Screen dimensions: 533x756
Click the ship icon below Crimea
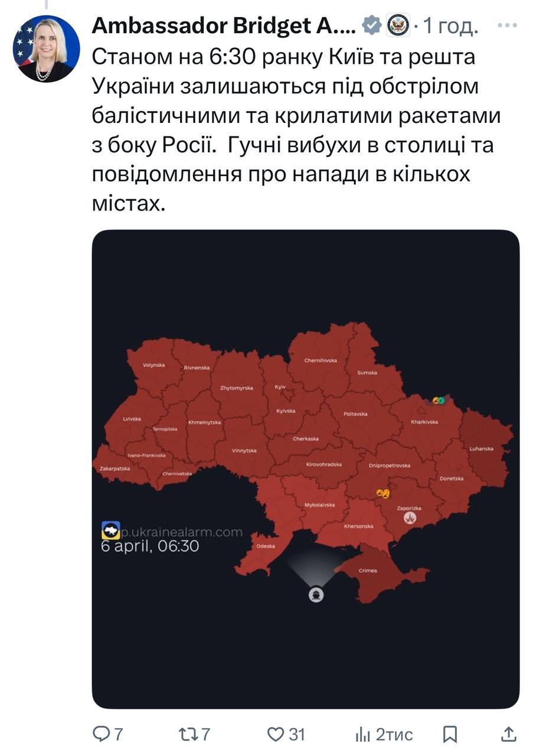pyautogui.click(x=316, y=594)
